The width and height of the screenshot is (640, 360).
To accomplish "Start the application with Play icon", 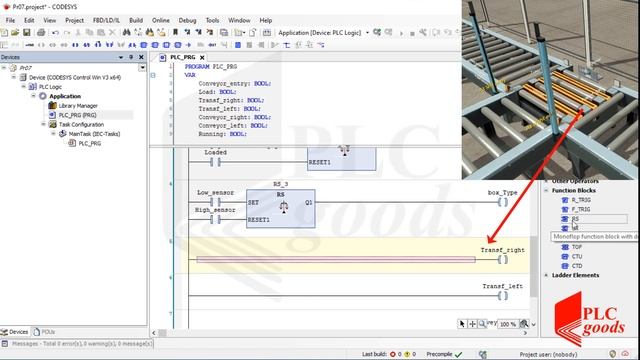I will click(x=401, y=33).
